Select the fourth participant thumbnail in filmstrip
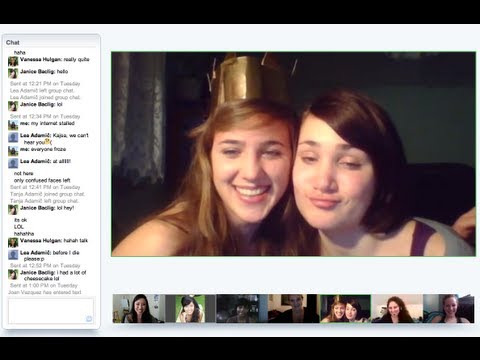 pos(294,308)
